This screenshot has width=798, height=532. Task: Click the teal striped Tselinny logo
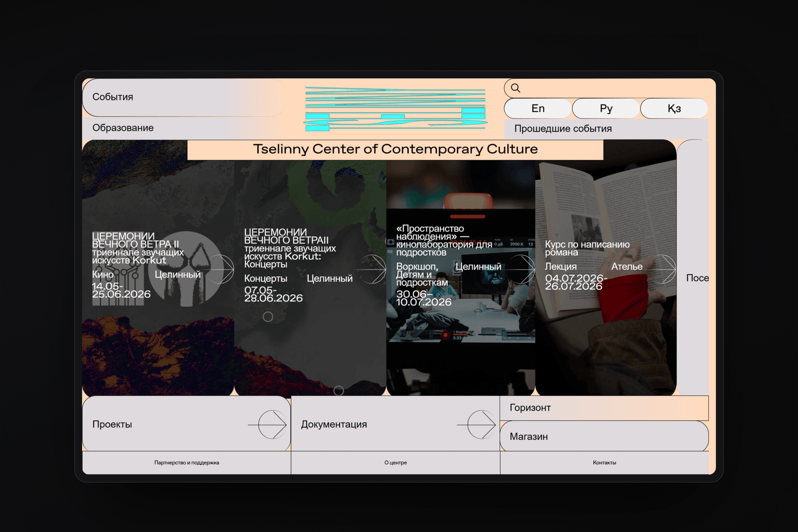(x=395, y=109)
